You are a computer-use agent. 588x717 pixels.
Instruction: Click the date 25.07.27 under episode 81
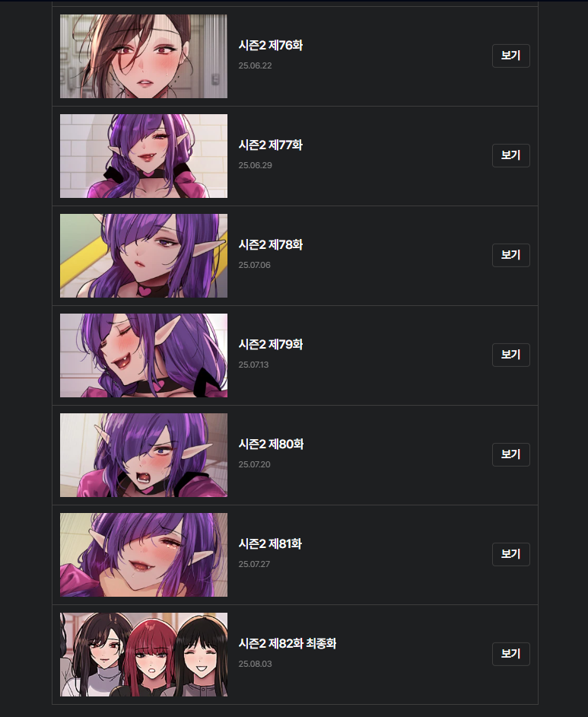[254, 564]
